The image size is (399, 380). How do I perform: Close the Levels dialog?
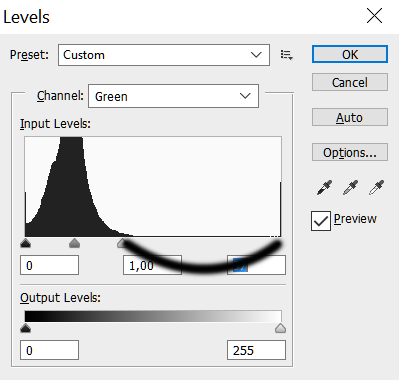point(374,16)
